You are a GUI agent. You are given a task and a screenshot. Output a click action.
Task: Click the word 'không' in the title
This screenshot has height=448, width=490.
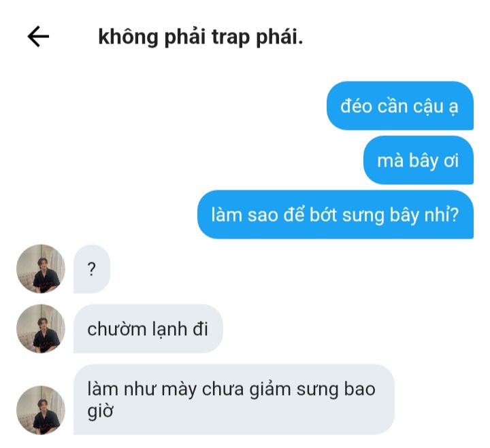(x=128, y=37)
